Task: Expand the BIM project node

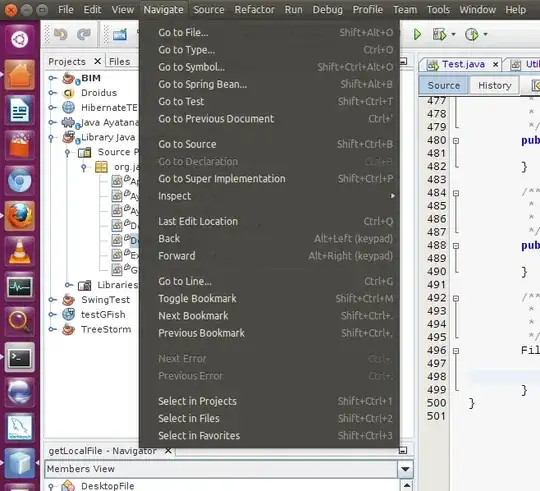Action: point(52,78)
